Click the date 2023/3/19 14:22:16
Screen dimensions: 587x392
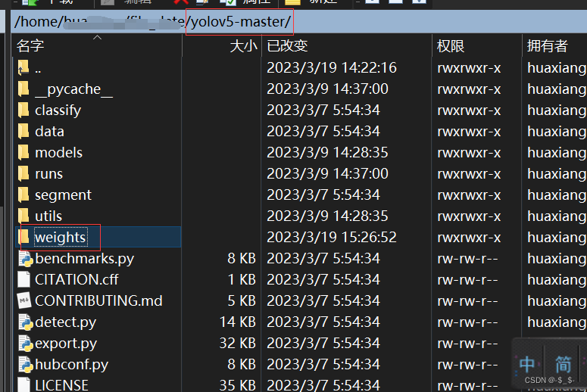tap(331, 67)
